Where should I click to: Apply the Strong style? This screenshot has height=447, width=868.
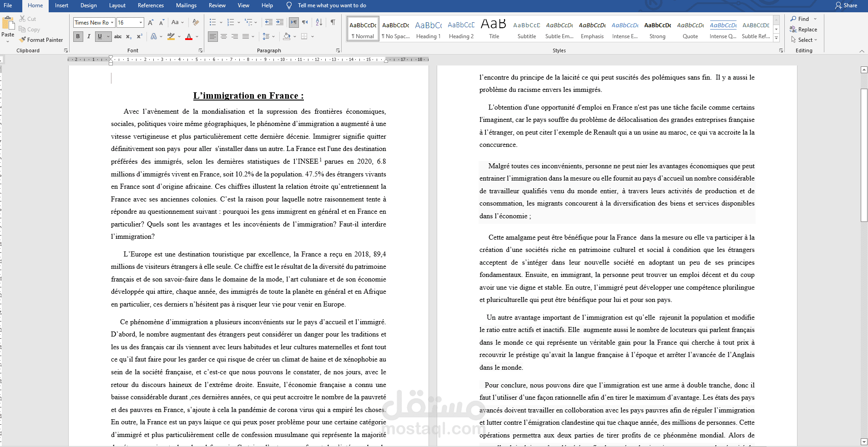[658, 29]
